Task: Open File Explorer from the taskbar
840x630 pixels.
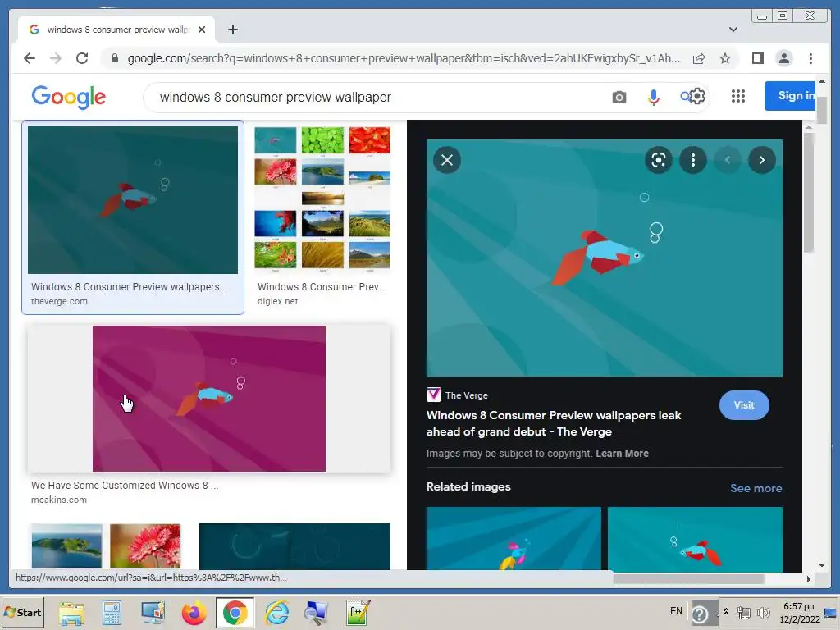Action: (x=71, y=613)
